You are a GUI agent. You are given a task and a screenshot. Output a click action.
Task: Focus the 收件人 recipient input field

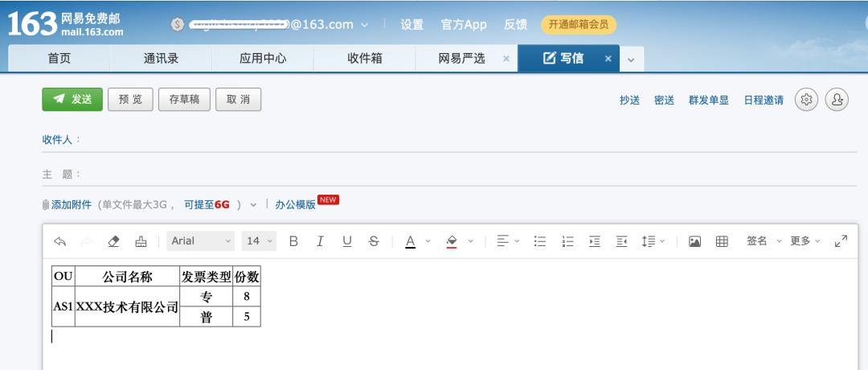coord(468,140)
